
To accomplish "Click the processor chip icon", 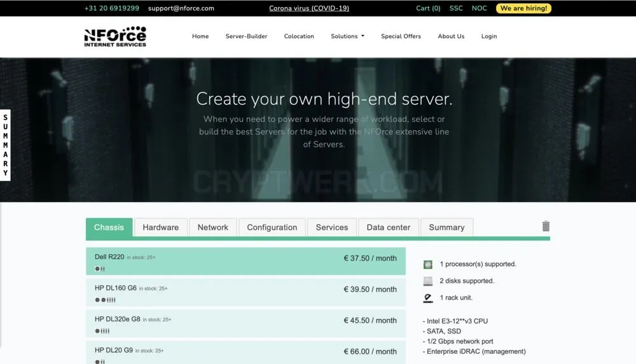I will (427, 264).
